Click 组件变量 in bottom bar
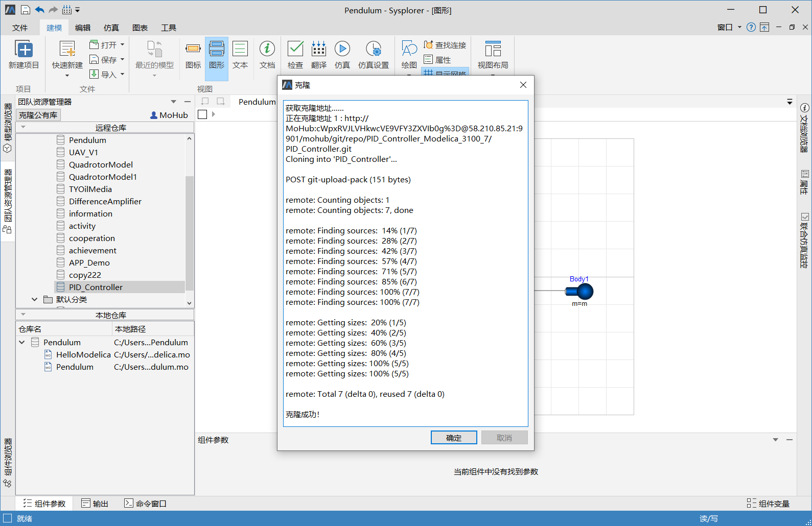812x526 pixels. tap(768, 504)
